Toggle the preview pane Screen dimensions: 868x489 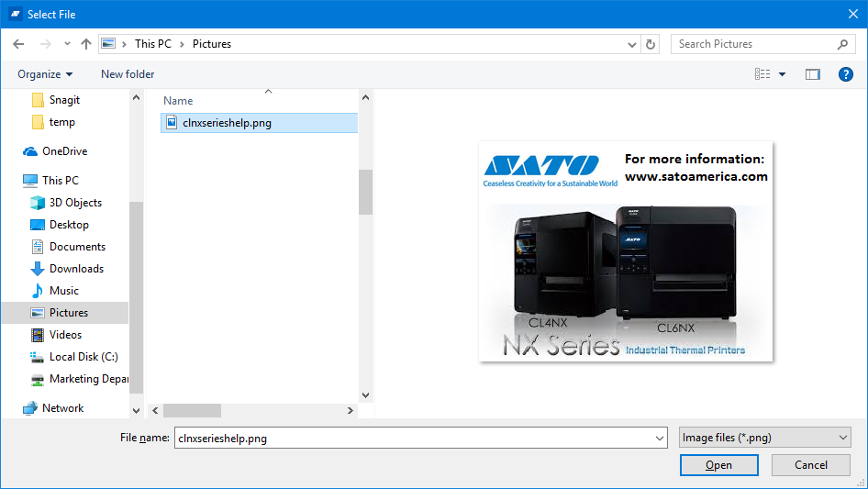[x=813, y=74]
